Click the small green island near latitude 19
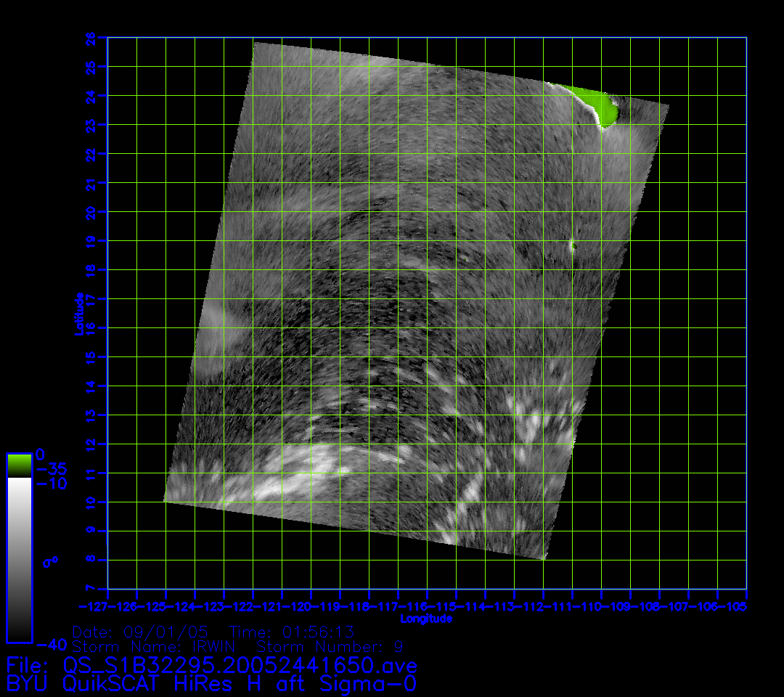This screenshot has width=784, height=697. click(x=573, y=245)
